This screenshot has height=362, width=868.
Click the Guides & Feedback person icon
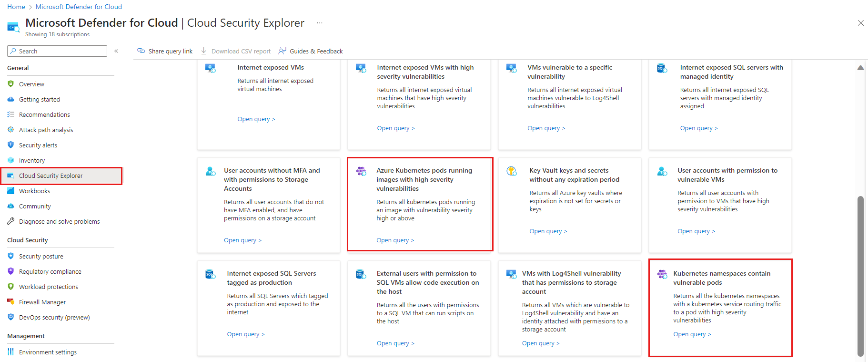[283, 51]
